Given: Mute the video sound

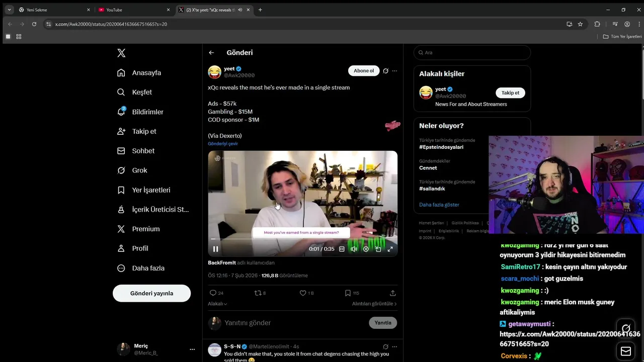Looking at the screenshot, I should tap(354, 249).
